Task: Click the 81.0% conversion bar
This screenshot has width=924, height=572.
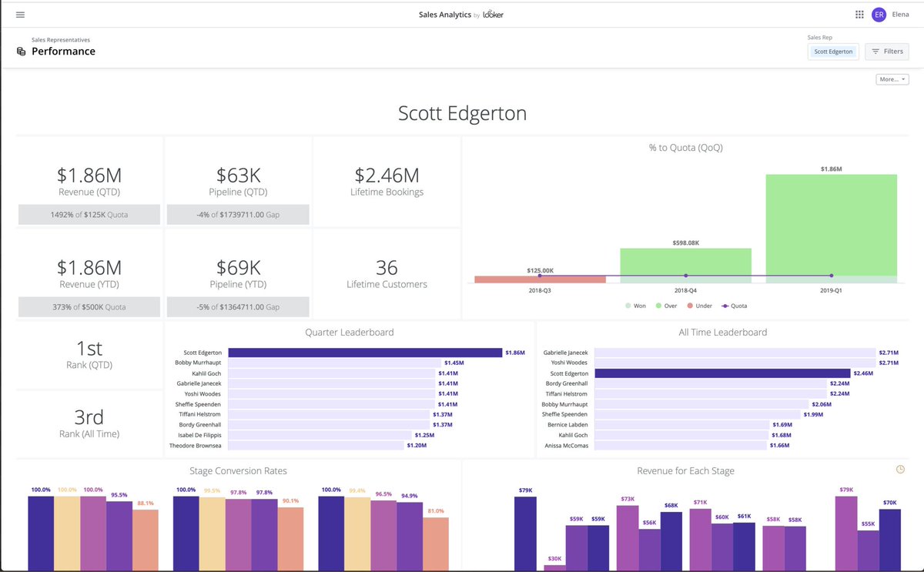Action: point(436,544)
